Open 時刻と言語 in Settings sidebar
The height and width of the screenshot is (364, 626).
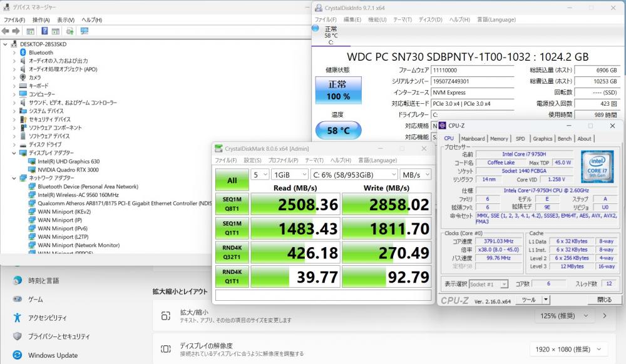pyautogui.click(x=43, y=281)
